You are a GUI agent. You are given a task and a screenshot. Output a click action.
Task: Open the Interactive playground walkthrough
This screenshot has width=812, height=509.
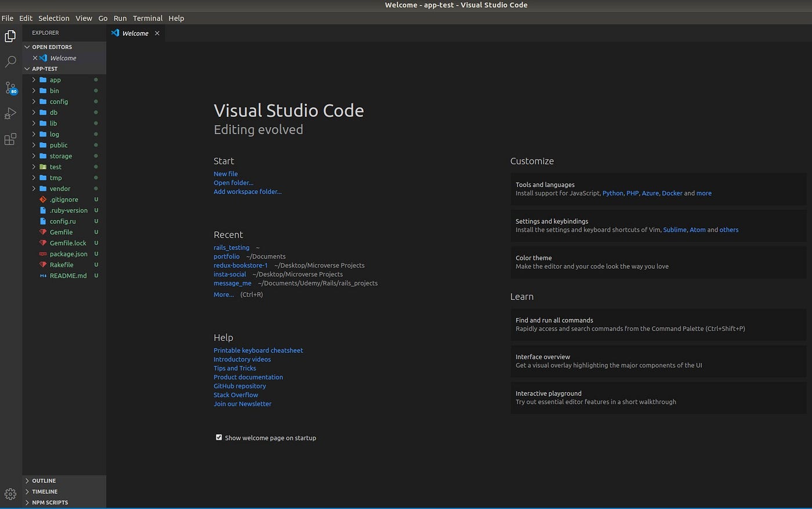point(658,398)
